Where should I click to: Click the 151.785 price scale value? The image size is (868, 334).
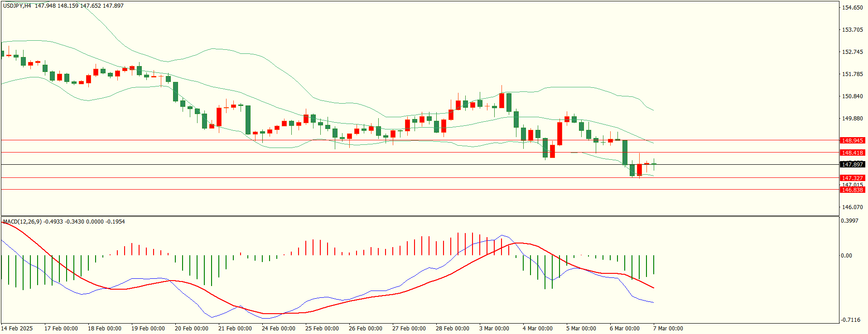(852, 74)
